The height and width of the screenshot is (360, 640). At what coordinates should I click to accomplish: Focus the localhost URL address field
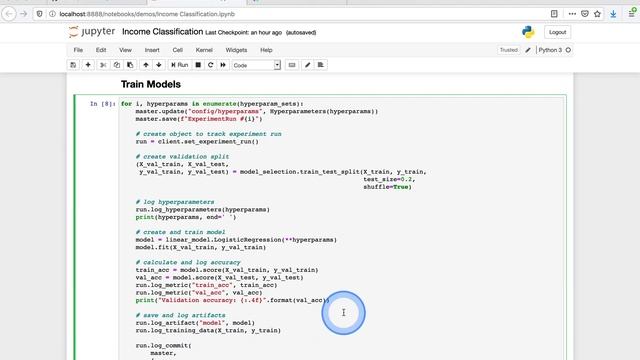tap(147, 14)
